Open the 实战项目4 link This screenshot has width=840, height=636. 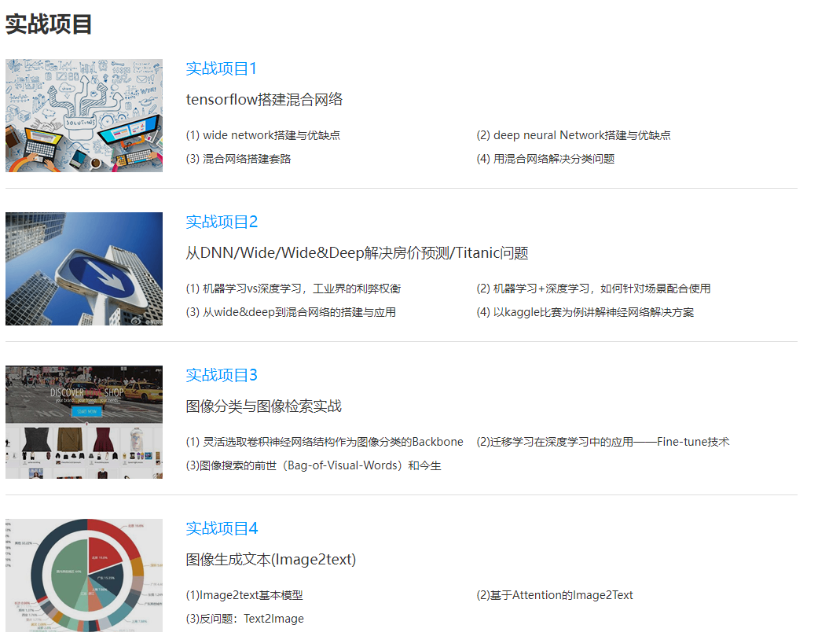pos(222,528)
